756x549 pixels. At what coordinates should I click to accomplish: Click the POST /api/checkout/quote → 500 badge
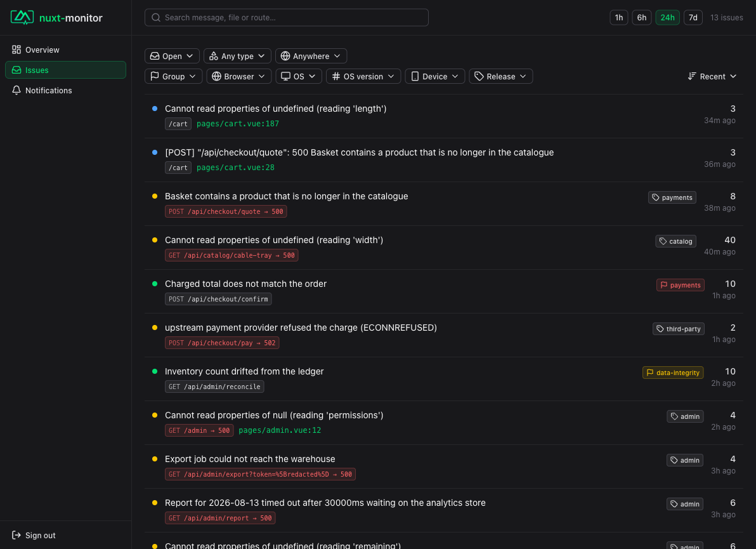(226, 211)
